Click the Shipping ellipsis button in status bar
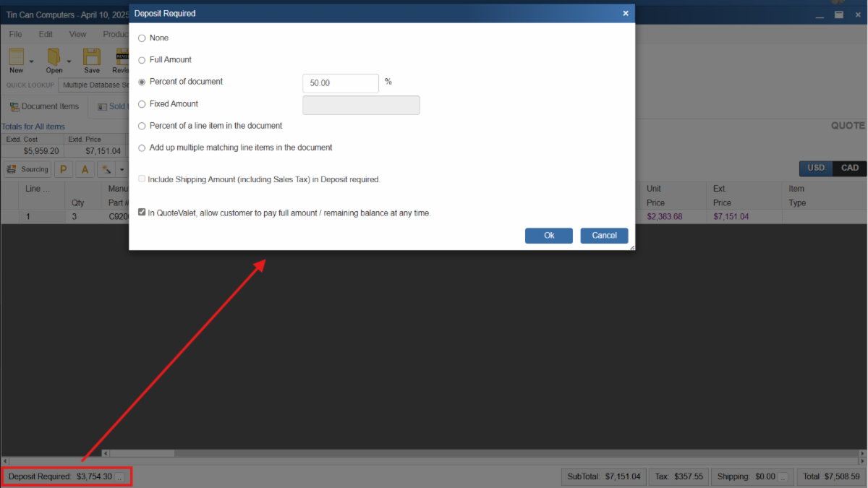868x488 pixels. pyautogui.click(x=783, y=477)
